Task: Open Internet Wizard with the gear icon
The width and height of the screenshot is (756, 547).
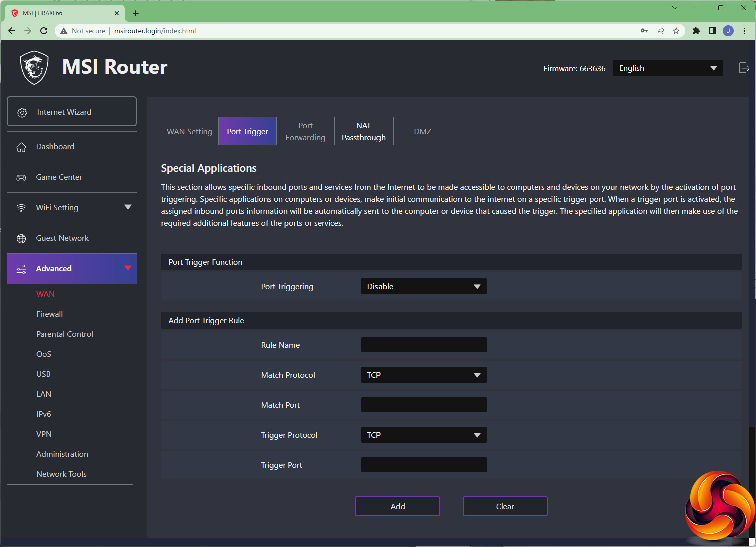Action: pyautogui.click(x=22, y=112)
